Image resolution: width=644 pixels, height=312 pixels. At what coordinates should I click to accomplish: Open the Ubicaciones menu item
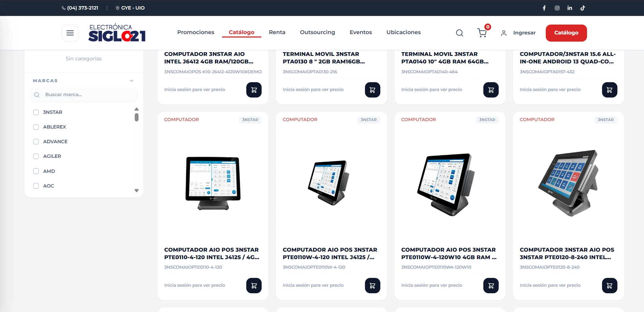[x=404, y=32]
